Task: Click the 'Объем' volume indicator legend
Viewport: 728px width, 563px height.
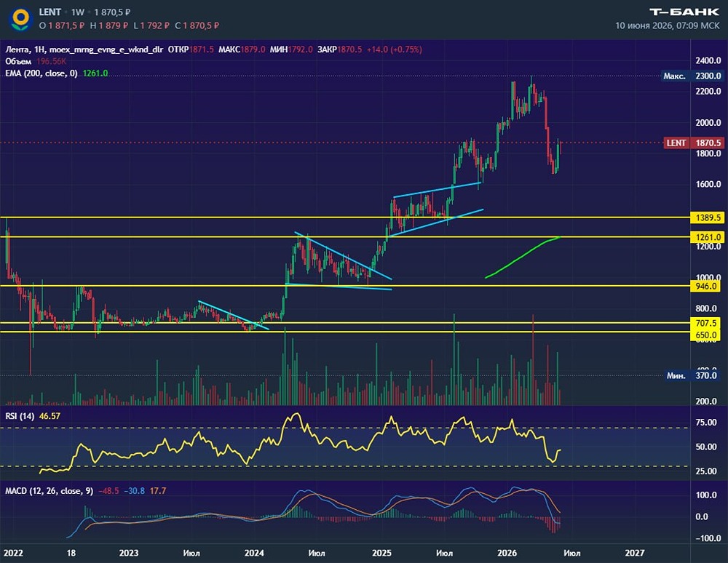Action: pyautogui.click(x=18, y=61)
